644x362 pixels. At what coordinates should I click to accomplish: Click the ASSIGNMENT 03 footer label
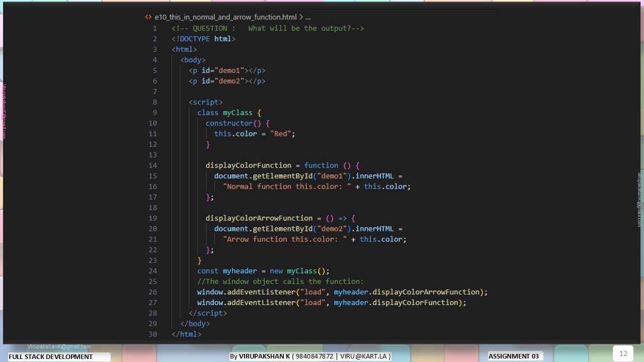pos(514,356)
